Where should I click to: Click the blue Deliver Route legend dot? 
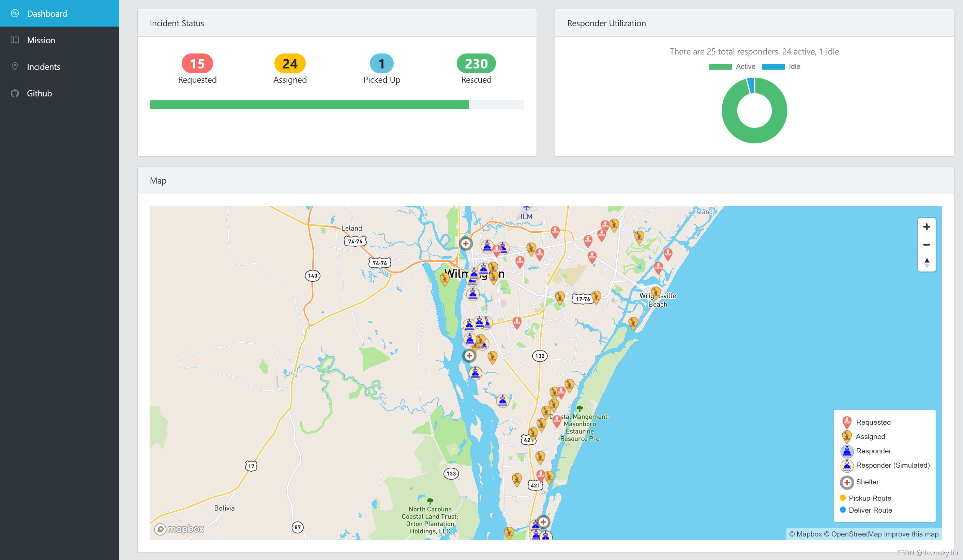tap(843, 510)
